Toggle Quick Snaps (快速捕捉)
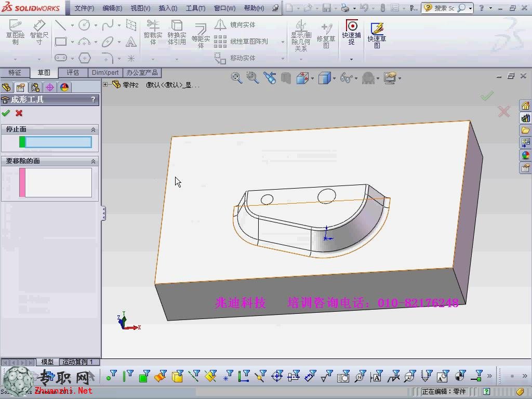 click(351, 32)
